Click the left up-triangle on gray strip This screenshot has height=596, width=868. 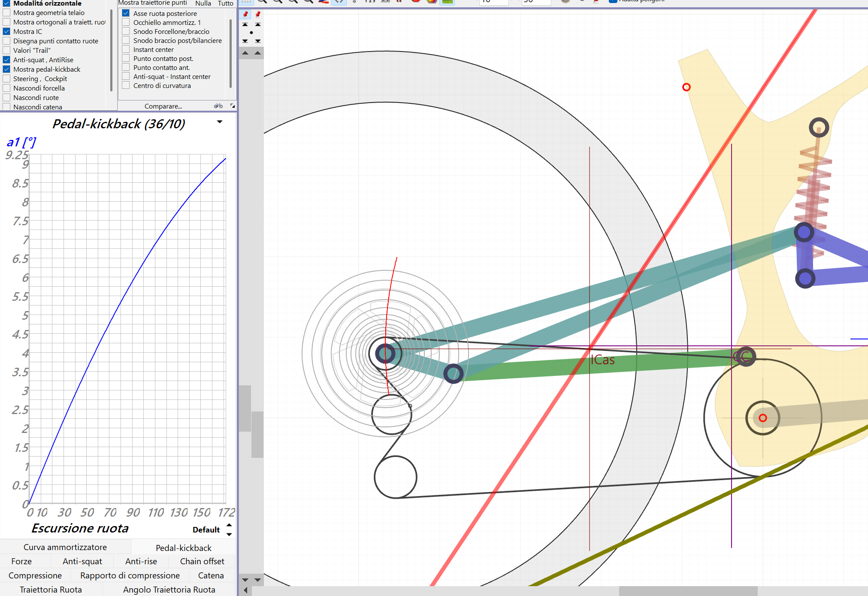245,53
